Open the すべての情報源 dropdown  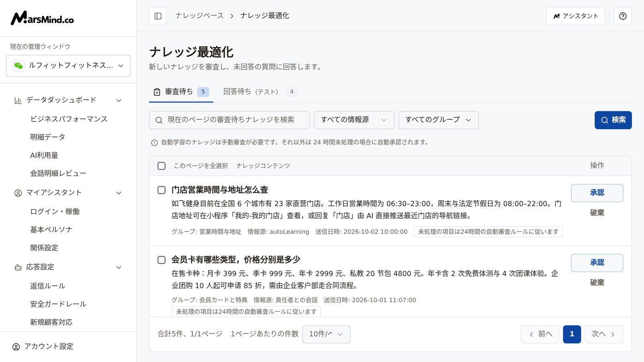point(354,120)
